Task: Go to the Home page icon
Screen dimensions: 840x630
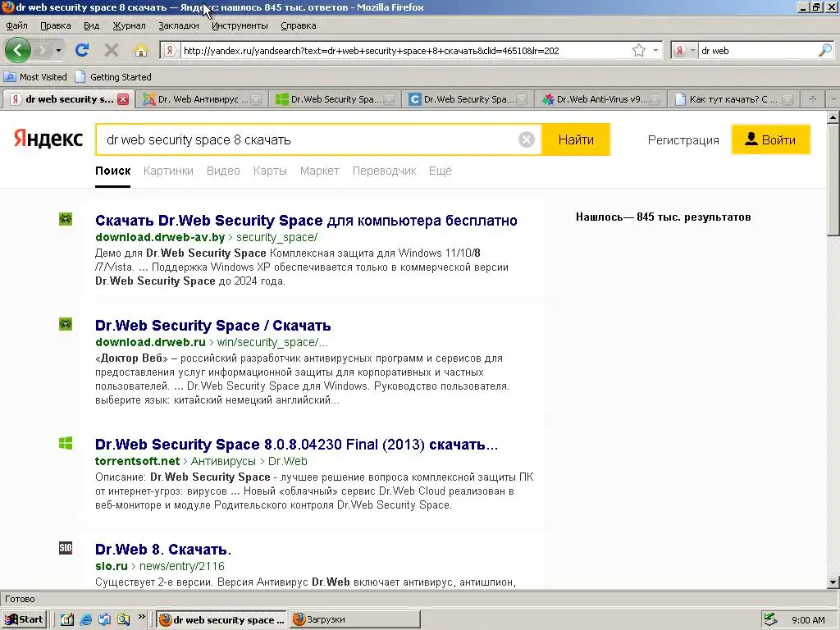Action: point(141,50)
